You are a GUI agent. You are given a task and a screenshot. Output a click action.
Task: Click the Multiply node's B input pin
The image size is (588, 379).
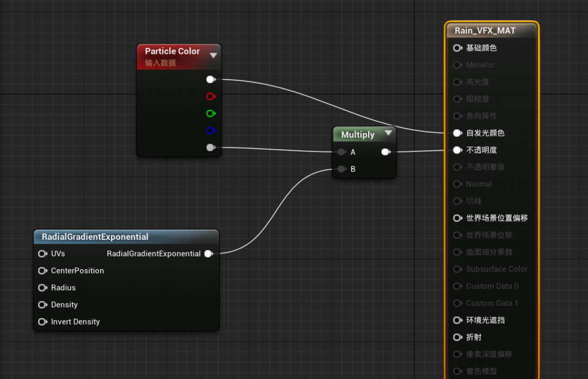pyautogui.click(x=341, y=169)
